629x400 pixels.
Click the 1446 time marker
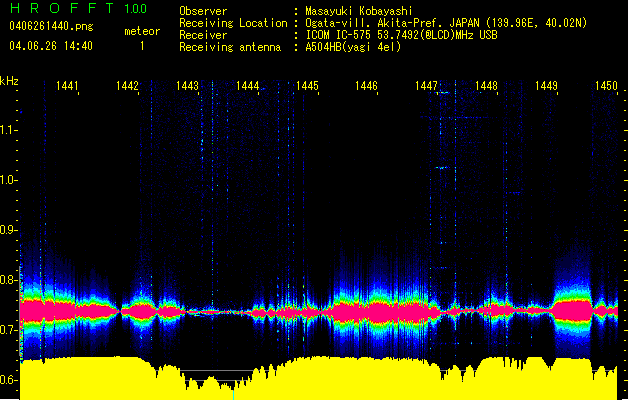coord(366,86)
